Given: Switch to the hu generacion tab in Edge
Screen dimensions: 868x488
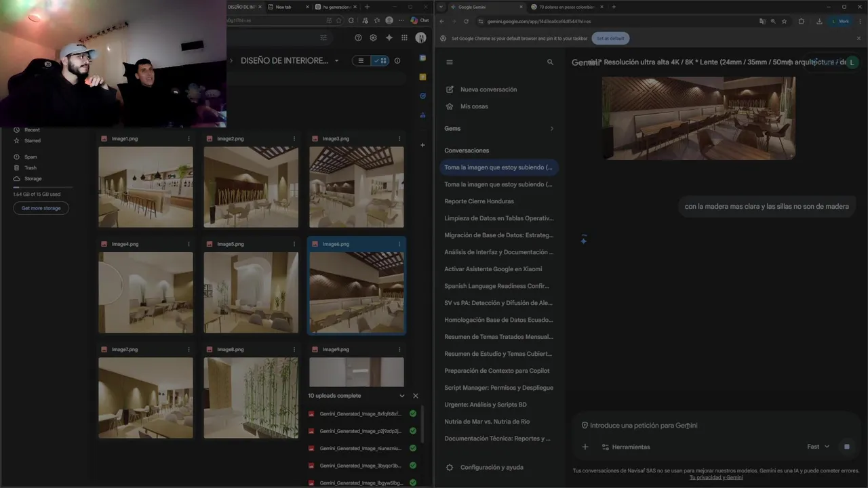Looking at the screenshot, I should click(x=336, y=7).
